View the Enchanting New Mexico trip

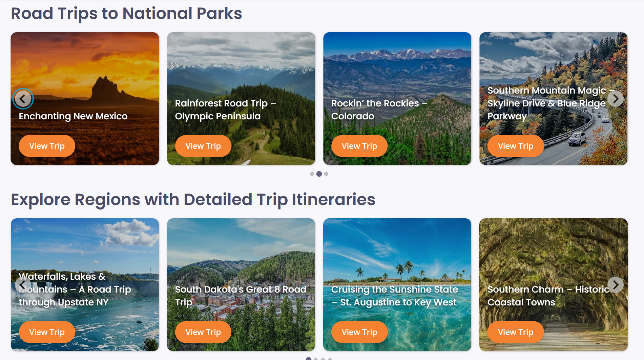(47, 146)
